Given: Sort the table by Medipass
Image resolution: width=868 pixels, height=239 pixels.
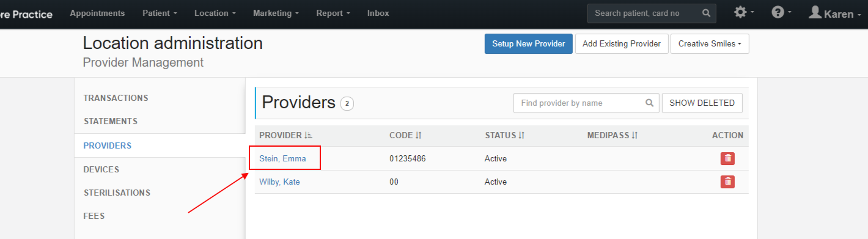Looking at the screenshot, I should (x=612, y=135).
